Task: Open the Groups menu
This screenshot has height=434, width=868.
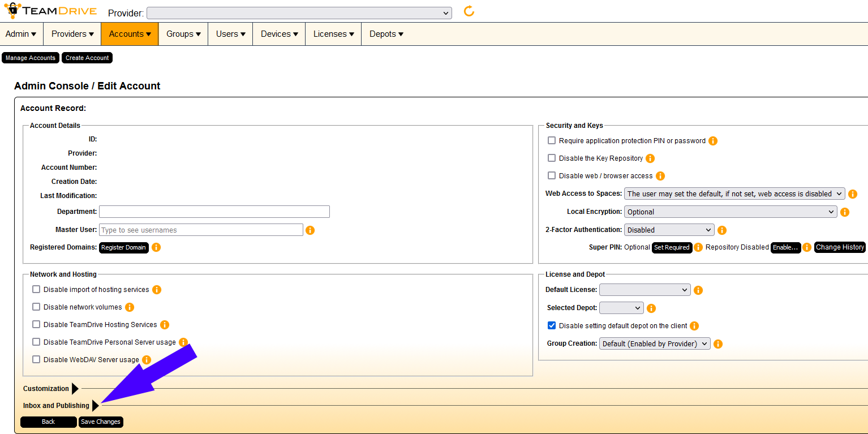Action: 183,34
